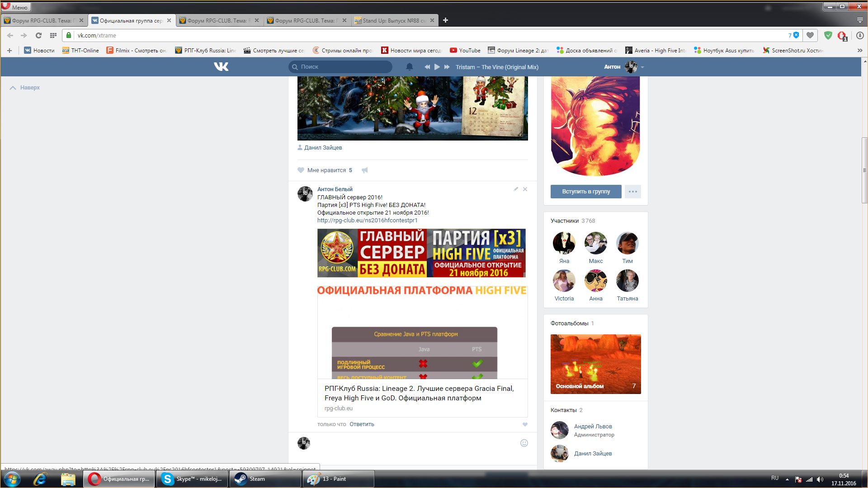This screenshot has width=868, height=488.
Task: Open rpg-club.eu/ns2016hfcontestpr1 link
Action: coord(367,221)
